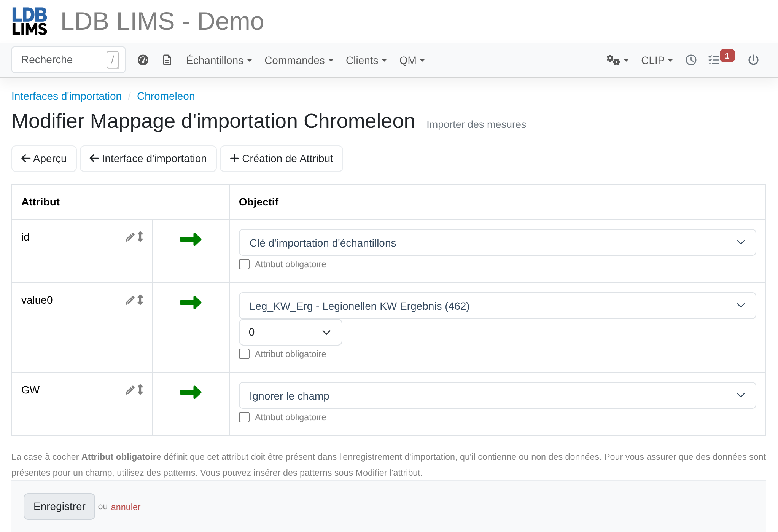Open the Chromeleon breadcrumb link

tap(166, 96)
